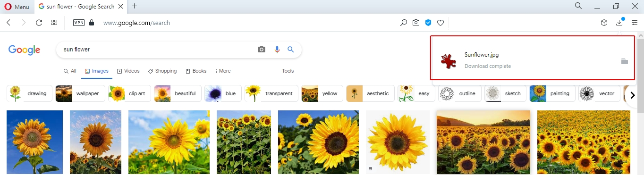This screenshot has height=175, width=644.
Task: Restore down the Opera window
Action: tap(616, 6)
